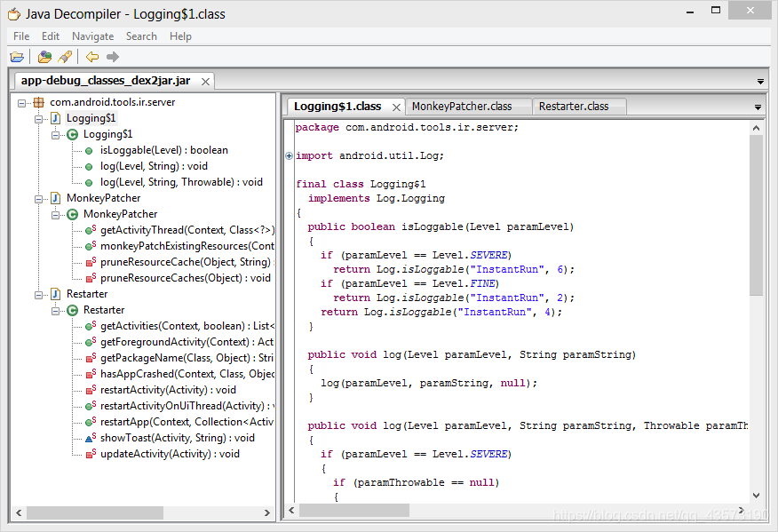Click the green class icon next to Logging$1

point(73,134)
